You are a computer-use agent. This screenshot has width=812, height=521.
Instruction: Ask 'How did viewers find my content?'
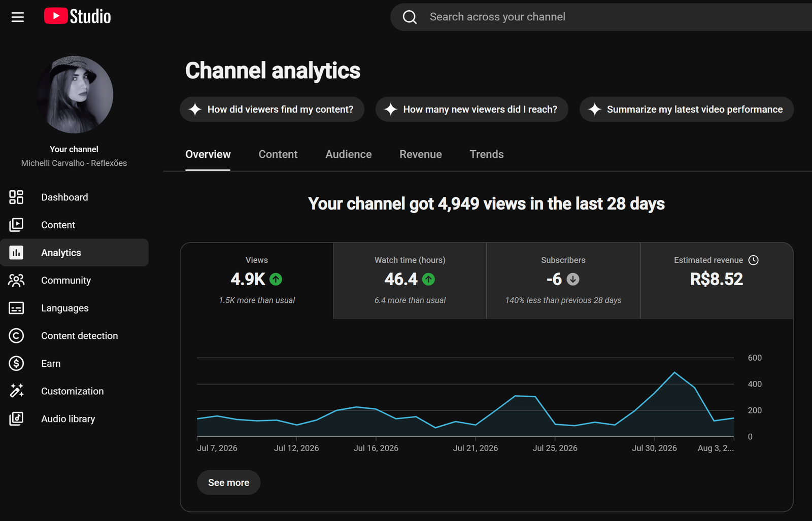pyautogui.click(x=272, y=109)
